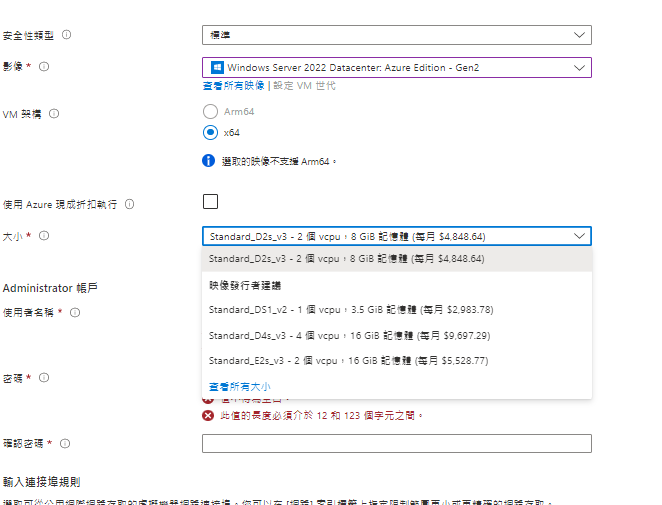The image size is (662, 505).
Task: Click the password length error message text
Action: pos(321,415)
